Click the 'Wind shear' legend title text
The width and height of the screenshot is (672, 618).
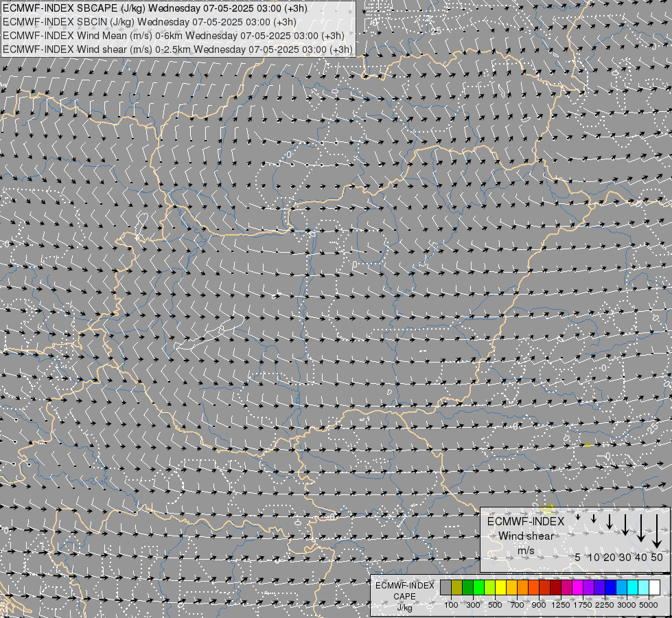tap(526, 536)
